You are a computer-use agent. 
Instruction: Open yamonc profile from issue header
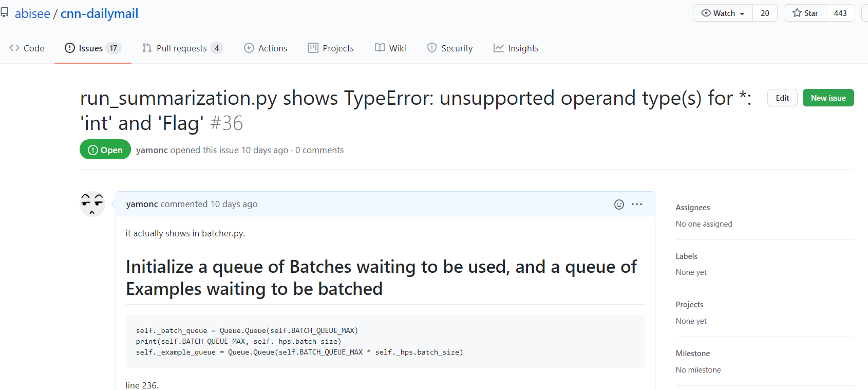[x=152, y=150]
